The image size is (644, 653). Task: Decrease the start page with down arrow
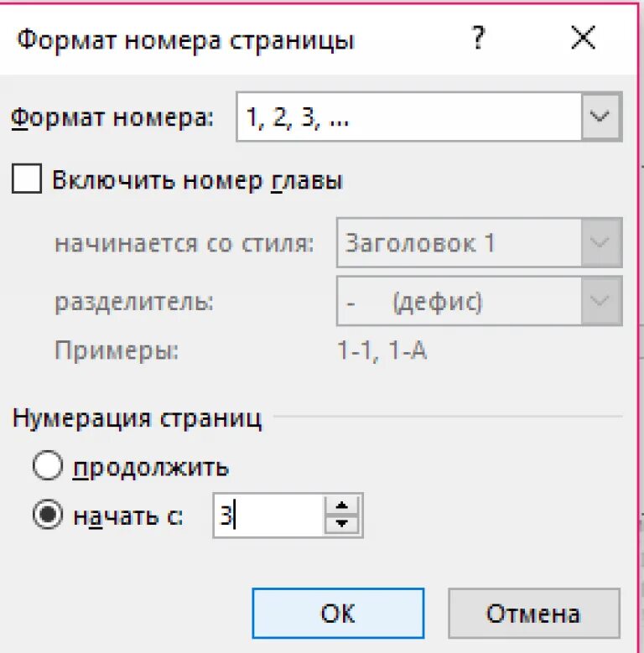[x=342, y=524]
